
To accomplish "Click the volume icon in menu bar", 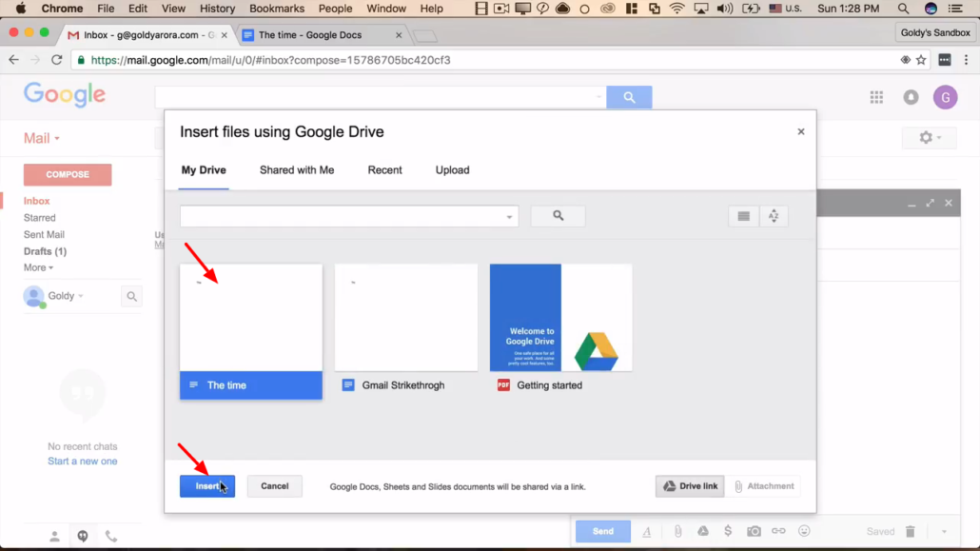I will pos(725,9).
